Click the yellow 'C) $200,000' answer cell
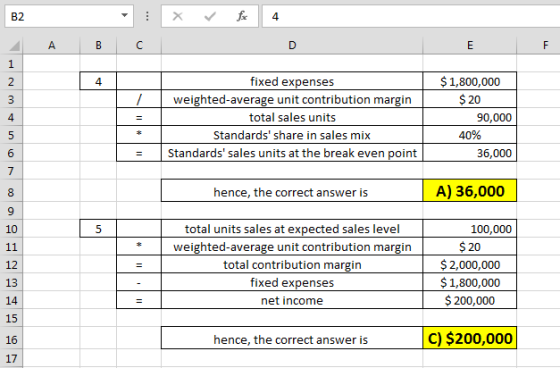The image size is (560, 368). 470,338
